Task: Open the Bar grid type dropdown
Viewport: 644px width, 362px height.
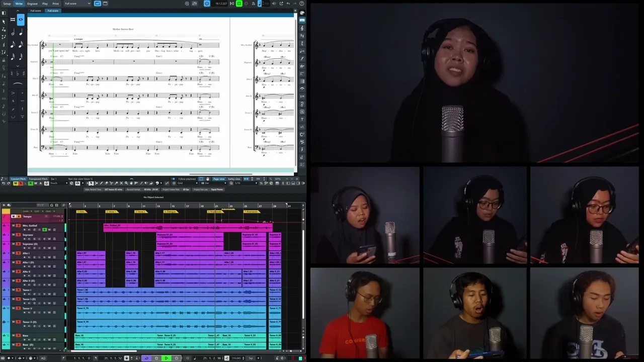Action: coord(215,183)
